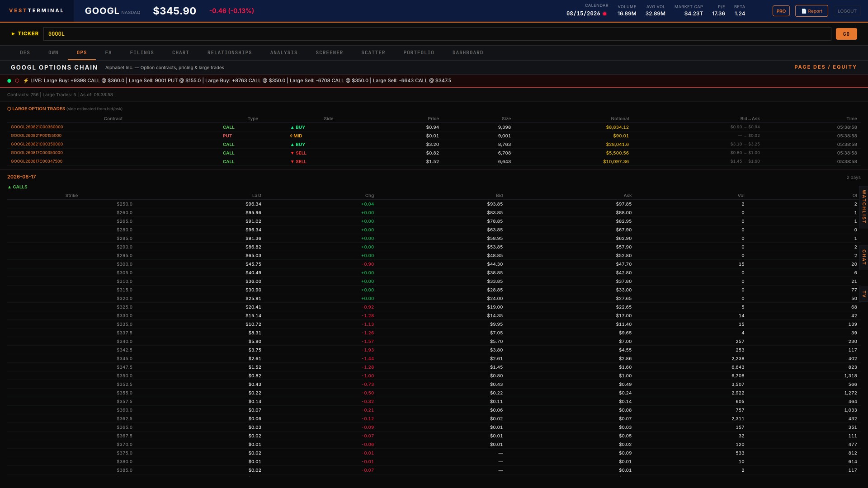Click the 6,643 volume cell

click(738, 367)
